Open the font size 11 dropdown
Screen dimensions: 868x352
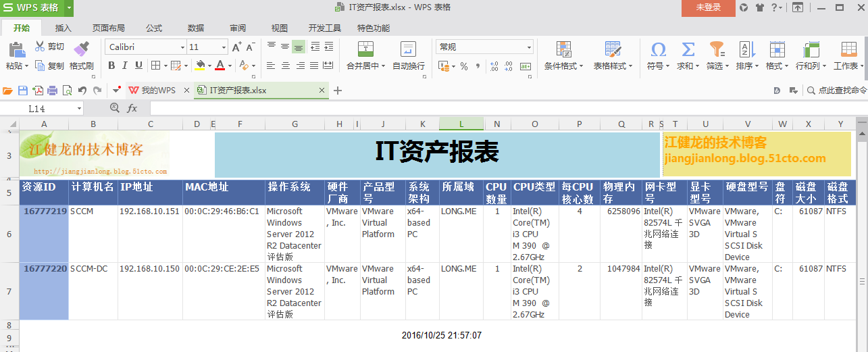click(x=224, y=47)
